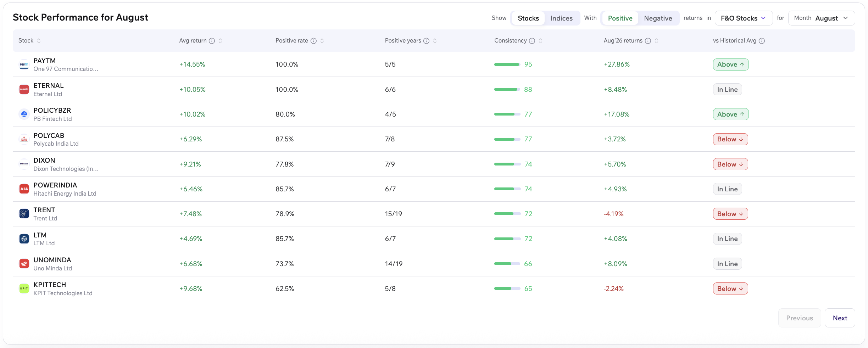Open the Positive years info icon
This screenshot has width=868, height=348.
(x=426, y=41)
